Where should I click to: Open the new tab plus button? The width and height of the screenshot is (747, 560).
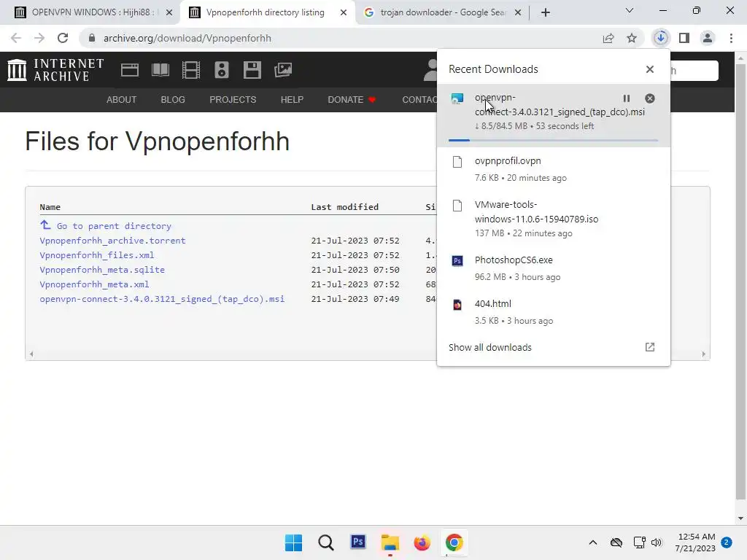click(546, 12)
